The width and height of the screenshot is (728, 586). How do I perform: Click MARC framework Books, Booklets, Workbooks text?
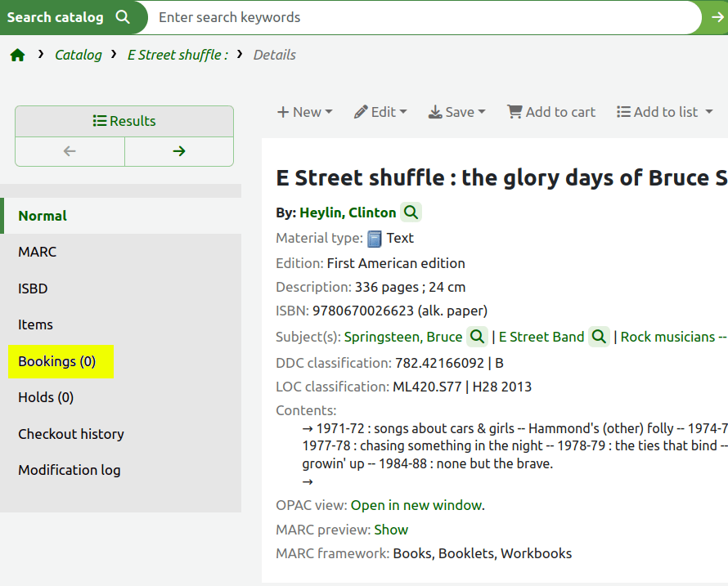pyautogui.click(x=482, y=553)
